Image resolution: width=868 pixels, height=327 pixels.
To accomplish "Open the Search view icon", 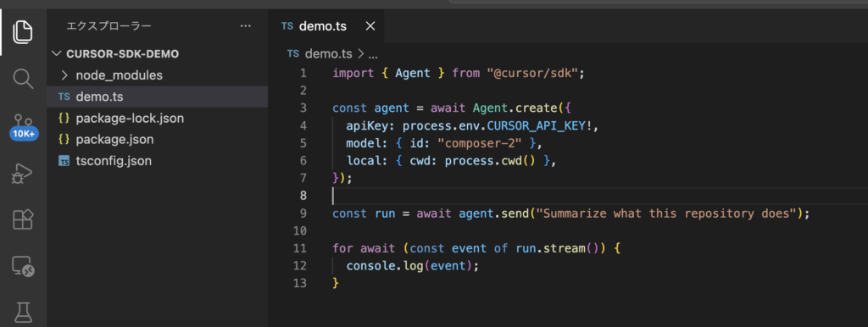I will 23,79.
